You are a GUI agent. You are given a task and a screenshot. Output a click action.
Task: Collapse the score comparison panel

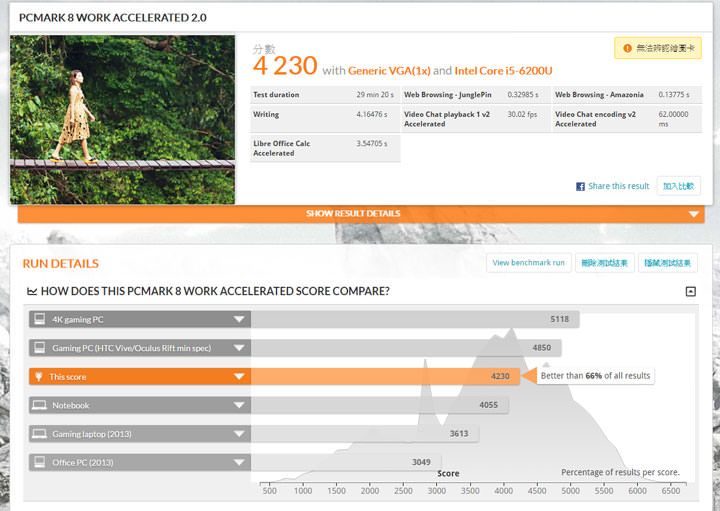[x=690, y=291]
